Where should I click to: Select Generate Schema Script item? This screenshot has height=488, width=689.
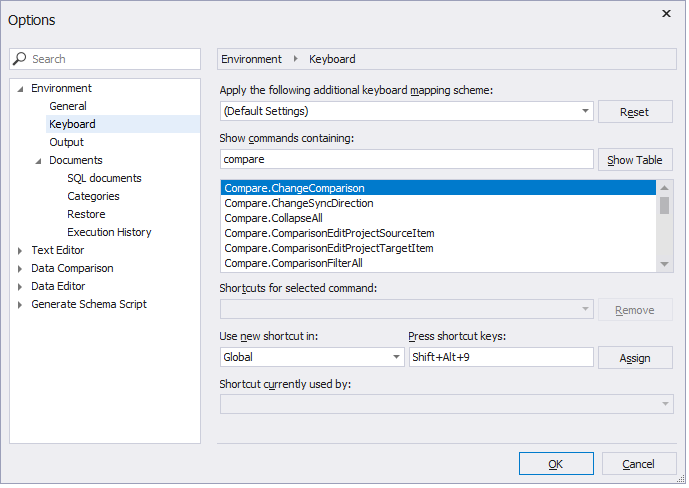pos(89,304)
